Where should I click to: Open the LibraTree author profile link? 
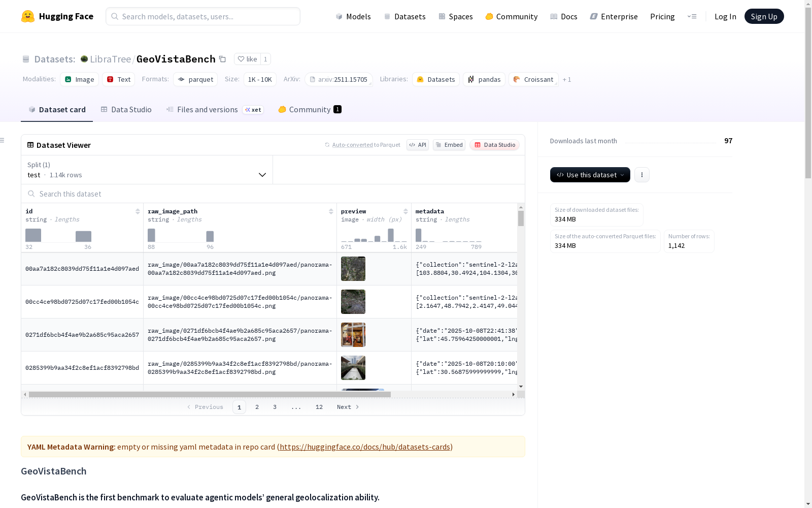tap(111, 59)
